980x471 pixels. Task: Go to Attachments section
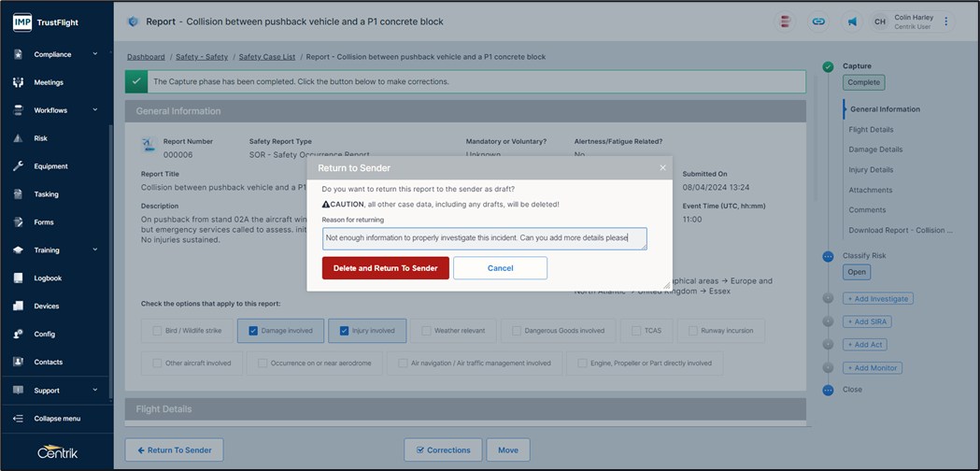coord(870,190)
